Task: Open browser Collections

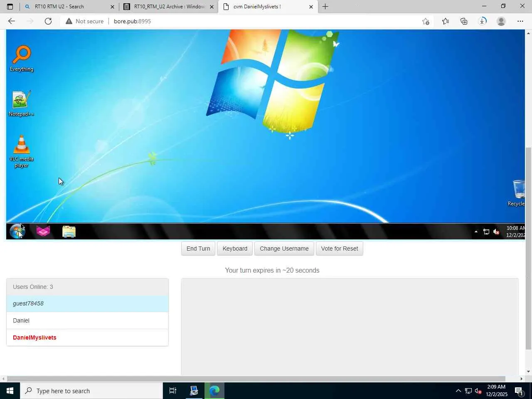Action: [464, 21]
